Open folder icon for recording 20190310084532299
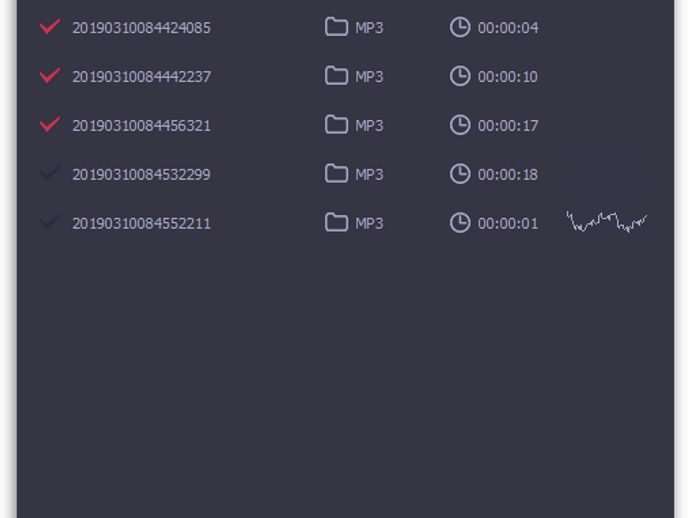 (336, 173)
